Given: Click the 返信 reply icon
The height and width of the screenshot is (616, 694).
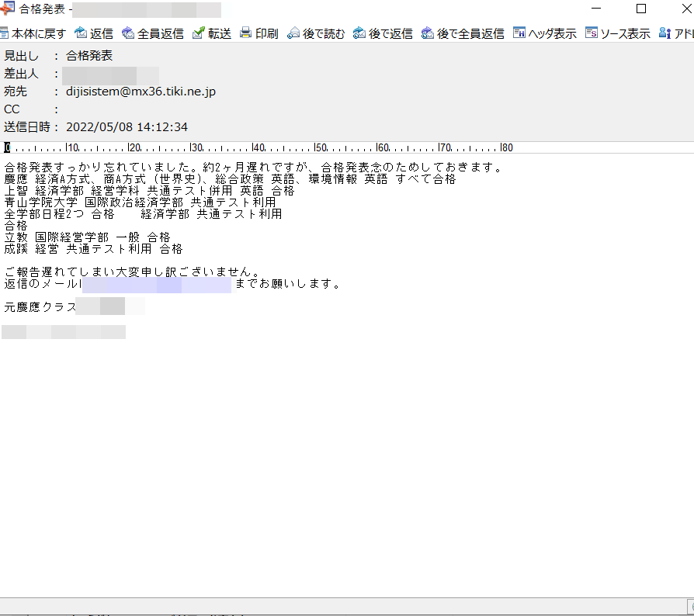Looking at the screenshot, I should pos(81,33).
